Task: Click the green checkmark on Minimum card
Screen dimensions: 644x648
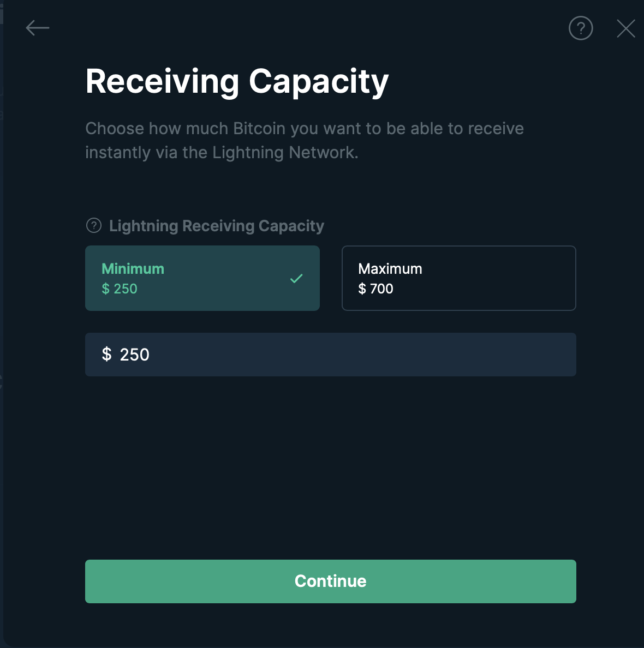Action: [x=296, y=279]
